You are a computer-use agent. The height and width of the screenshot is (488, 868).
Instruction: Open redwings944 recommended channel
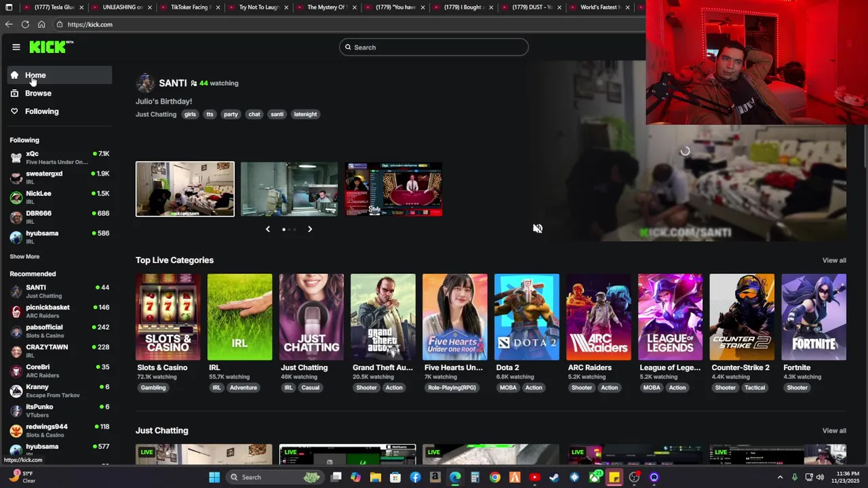60,430
